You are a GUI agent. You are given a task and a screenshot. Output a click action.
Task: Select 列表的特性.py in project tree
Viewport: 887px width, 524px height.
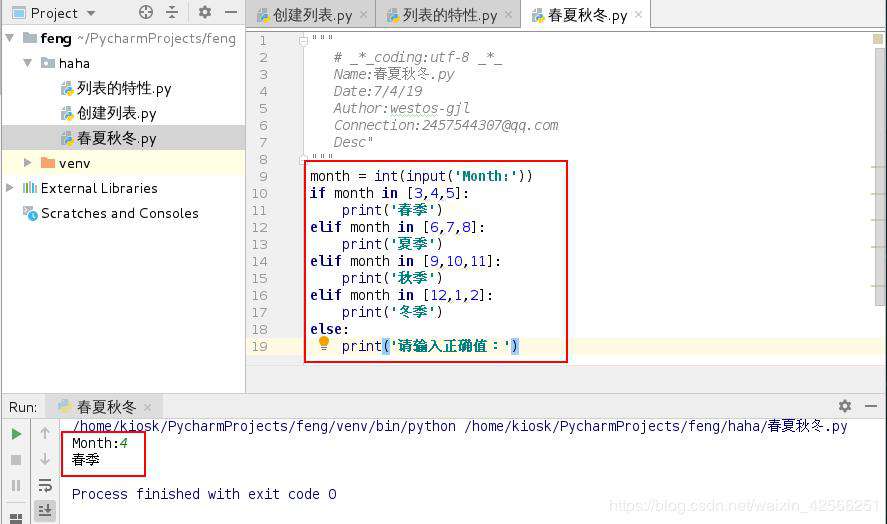(x=115, y=88)
